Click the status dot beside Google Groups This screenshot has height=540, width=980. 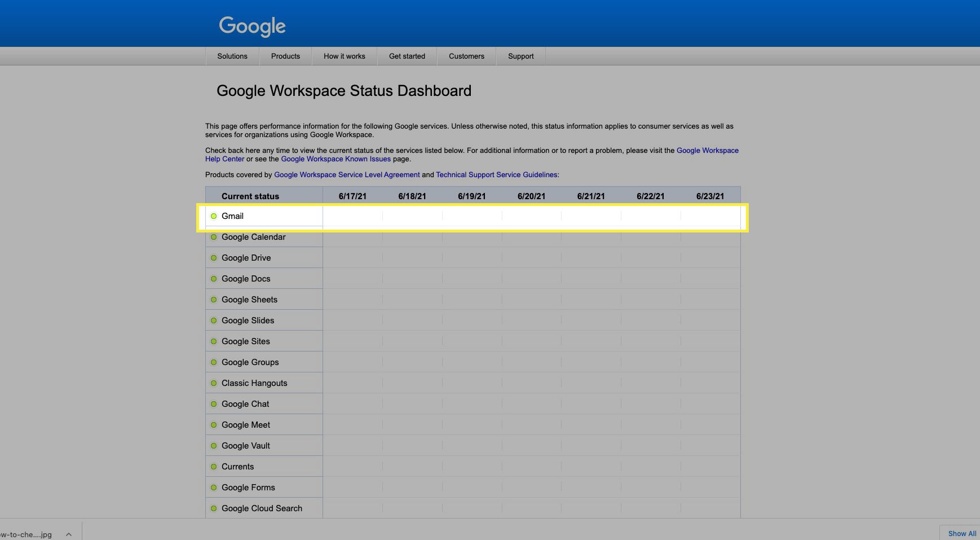(214, 362)
